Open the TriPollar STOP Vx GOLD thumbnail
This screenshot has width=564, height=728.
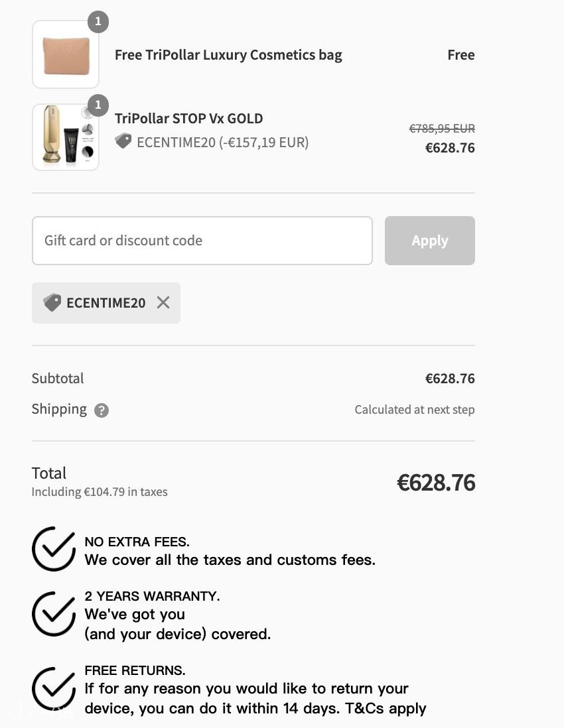tap(66, 137)
